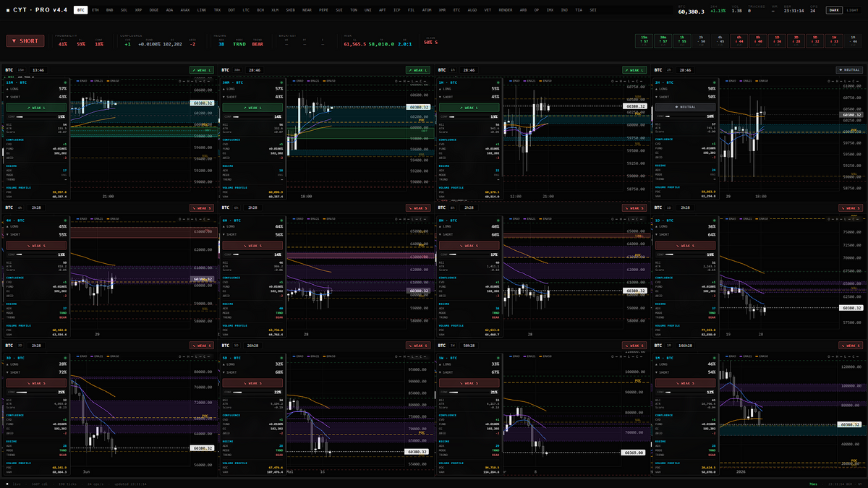Click the 13:46 countdown timer in 15m header
This screenshot has height=488, width=868.
pyautogui.click(x=38, y=70)
